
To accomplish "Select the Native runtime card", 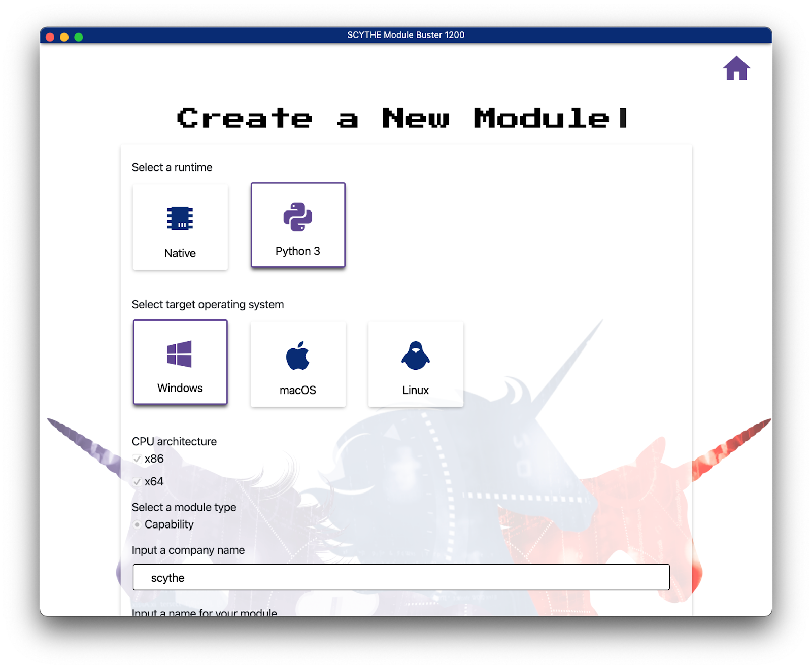I will [x=180, y=227].
